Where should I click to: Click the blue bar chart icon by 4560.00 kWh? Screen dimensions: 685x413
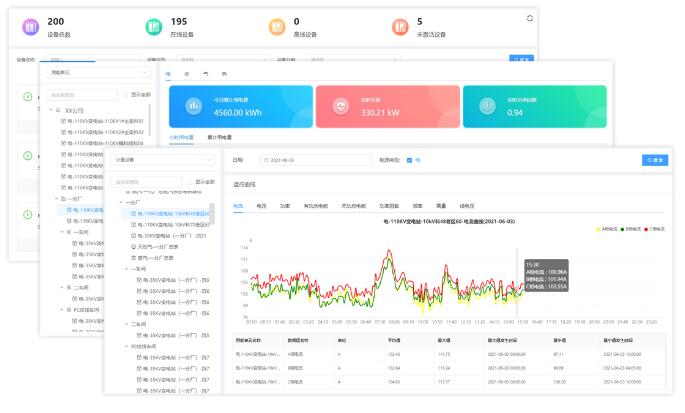coord(193,106)
